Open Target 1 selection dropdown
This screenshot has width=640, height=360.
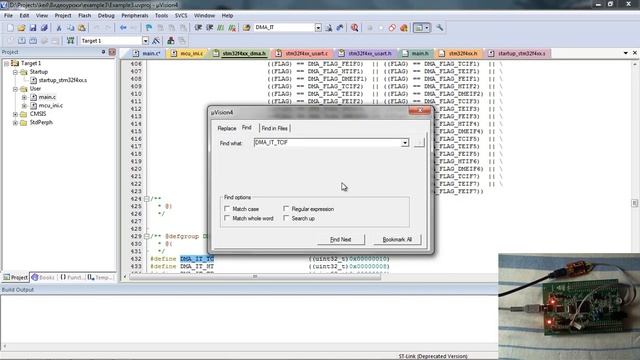tap(145, 41)
